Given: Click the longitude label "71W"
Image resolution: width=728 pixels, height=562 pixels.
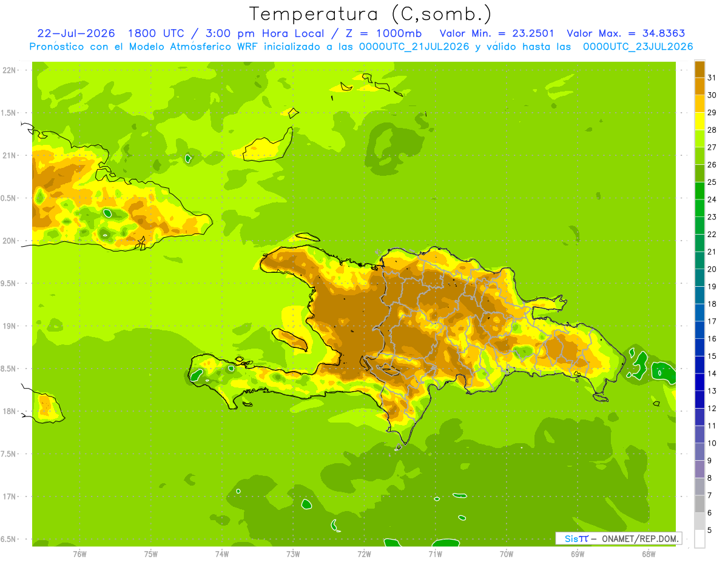Looking at the screenshot, I should [435, 554].
